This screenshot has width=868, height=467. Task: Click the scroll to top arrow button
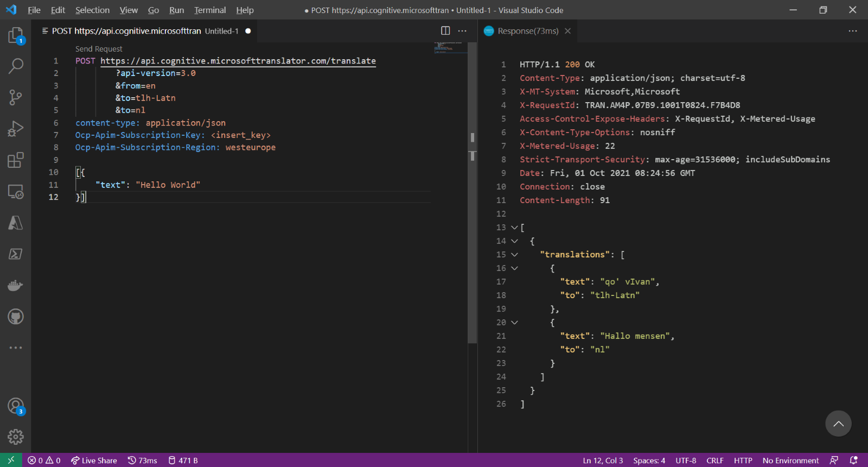point(838,424)
